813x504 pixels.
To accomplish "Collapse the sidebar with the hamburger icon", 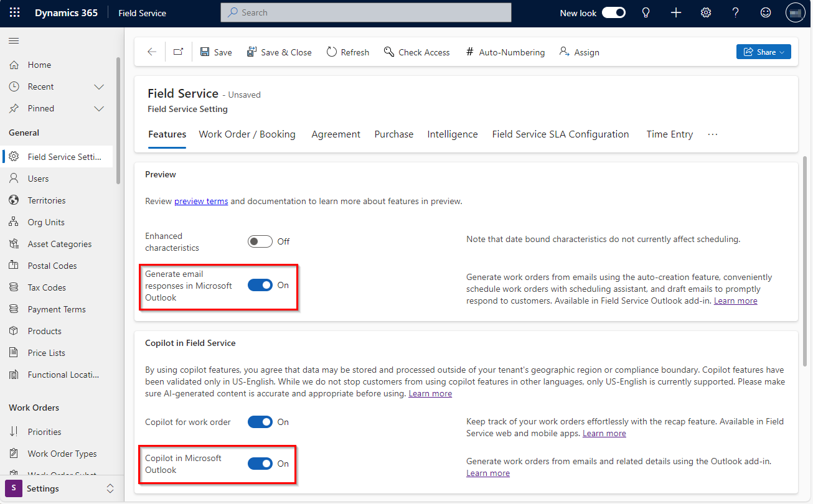I will 14,40.
